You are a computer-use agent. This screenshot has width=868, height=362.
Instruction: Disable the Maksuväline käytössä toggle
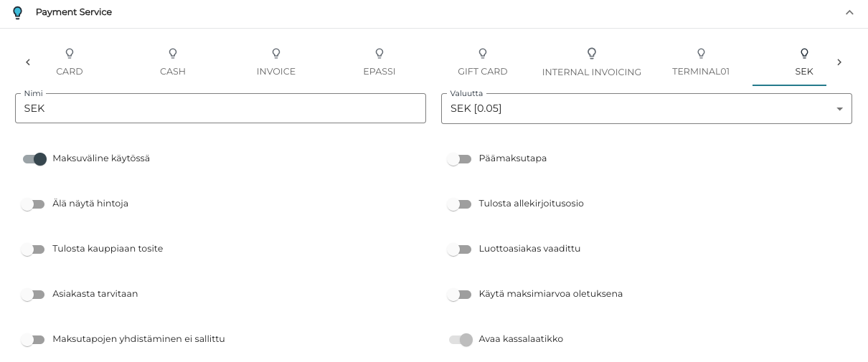(34, 159)
